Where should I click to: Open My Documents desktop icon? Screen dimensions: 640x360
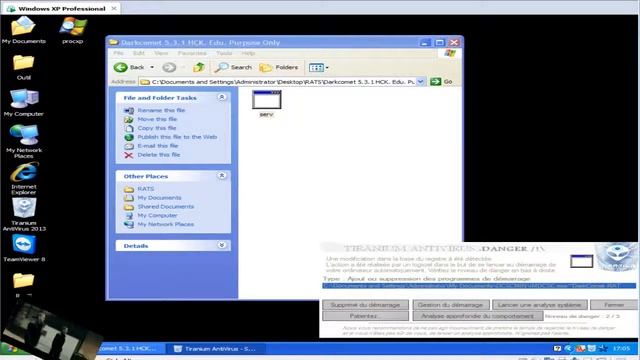pos(23,30)
